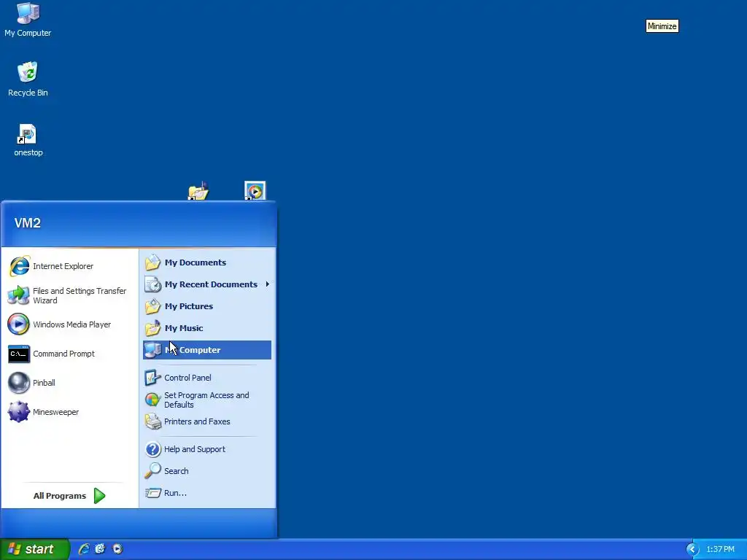Expand All Programs list
The image size is (747, 560).
tap(69, 496)
